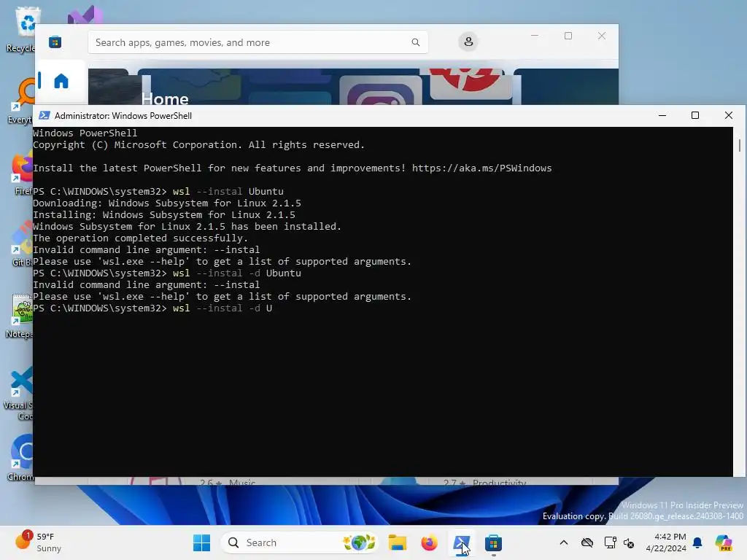Image resolution: width=747 pixels, height=560 pixels.
Task: Click the PowerShell title bar icon
Action: click(x=44, y=115)
